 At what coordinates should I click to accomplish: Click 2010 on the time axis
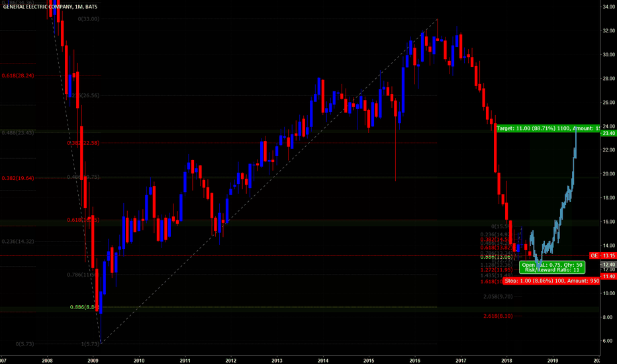(x=139, y=361)
